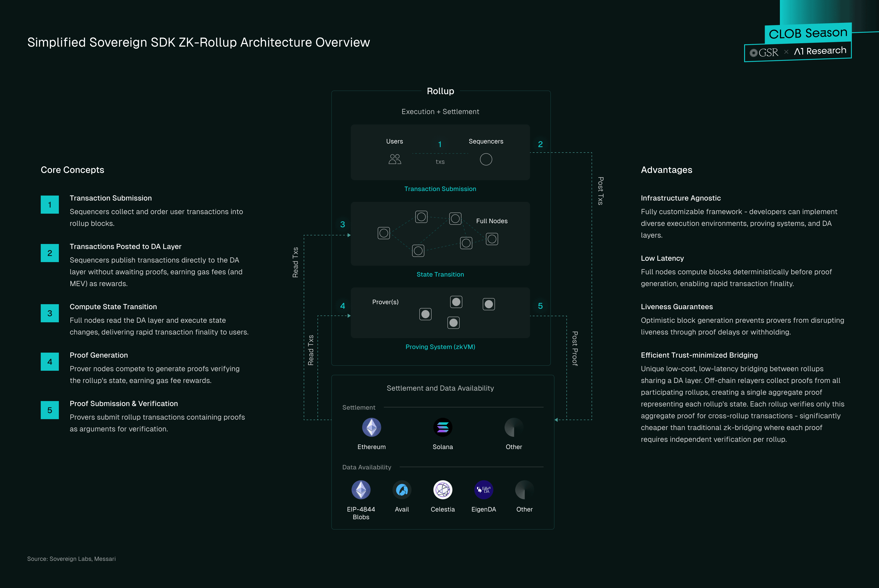Click the 'Prover(s)' label

click(x=385, y=302)
